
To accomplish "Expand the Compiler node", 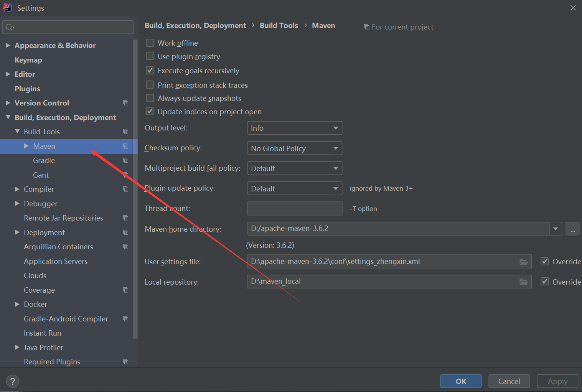I will 17,189.
